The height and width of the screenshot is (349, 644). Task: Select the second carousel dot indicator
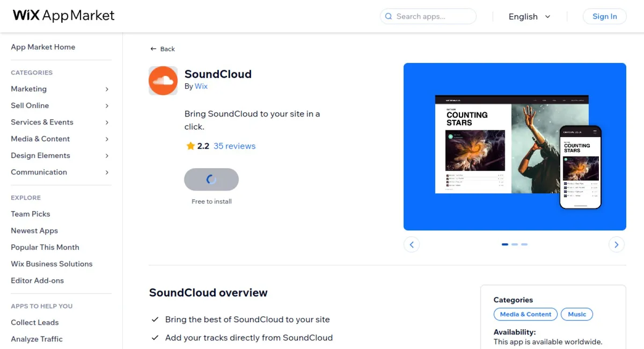click(515, 244)
